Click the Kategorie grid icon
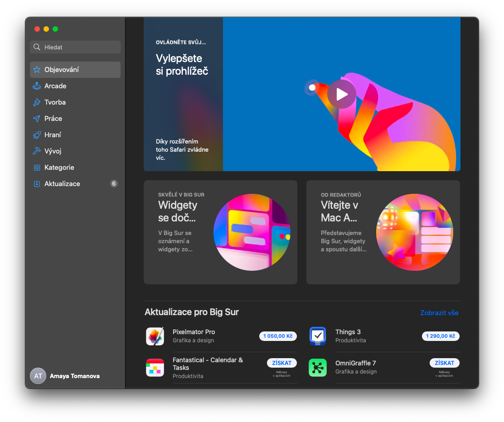Viewport: 504px width, 422px height. [37, 168]
